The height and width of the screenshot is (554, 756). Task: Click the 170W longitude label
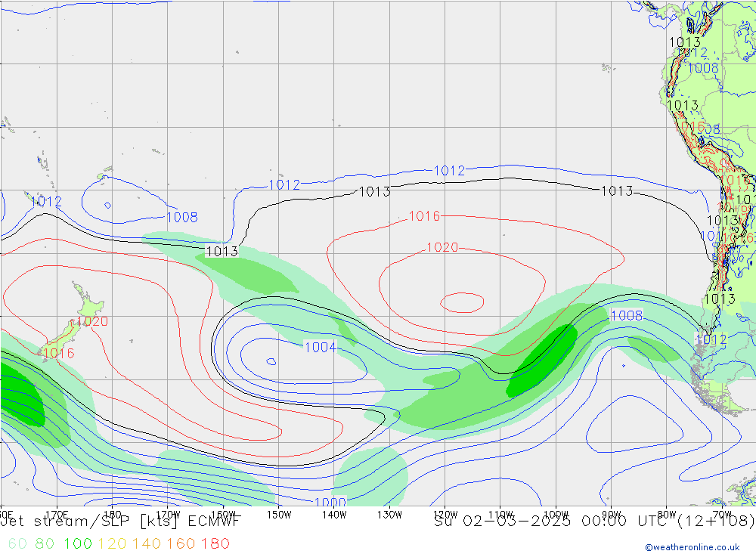[168, 515]
